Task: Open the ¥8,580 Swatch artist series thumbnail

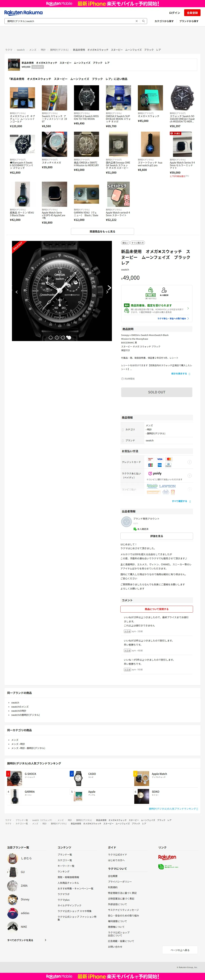Action: tap(54, 98)
